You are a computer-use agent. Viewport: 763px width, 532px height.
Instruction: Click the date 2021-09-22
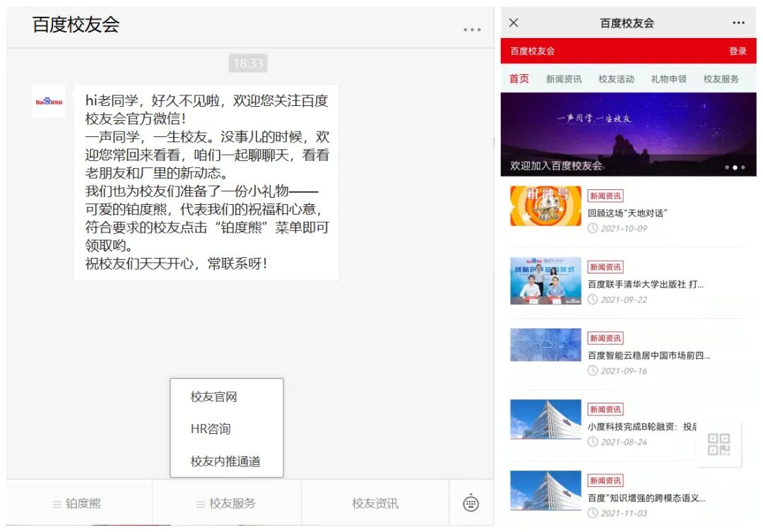tap(624, 300)
